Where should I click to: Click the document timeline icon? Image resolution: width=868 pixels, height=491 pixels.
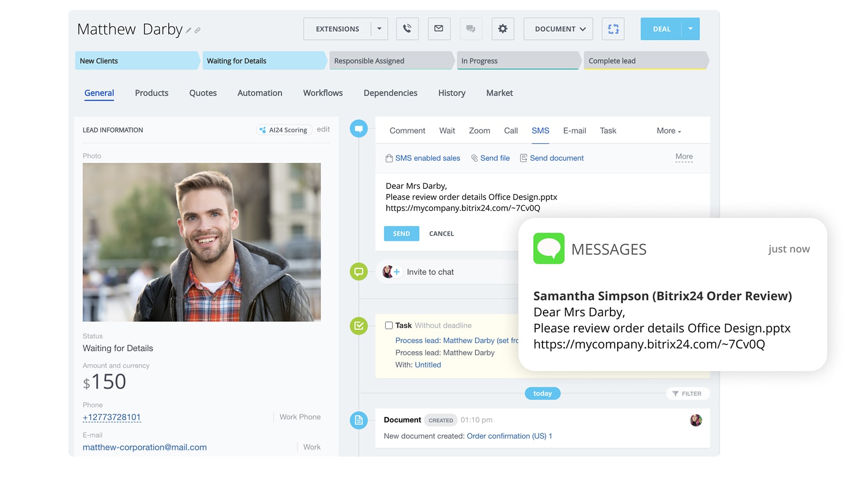point(358,420)
